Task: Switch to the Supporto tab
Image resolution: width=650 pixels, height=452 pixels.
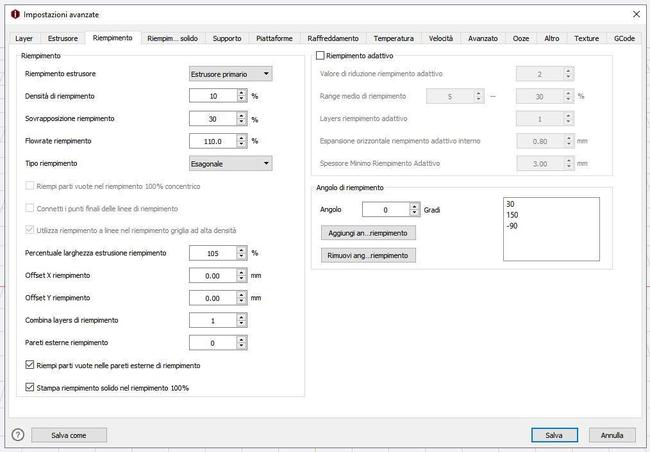Action: tap(227, 38)
